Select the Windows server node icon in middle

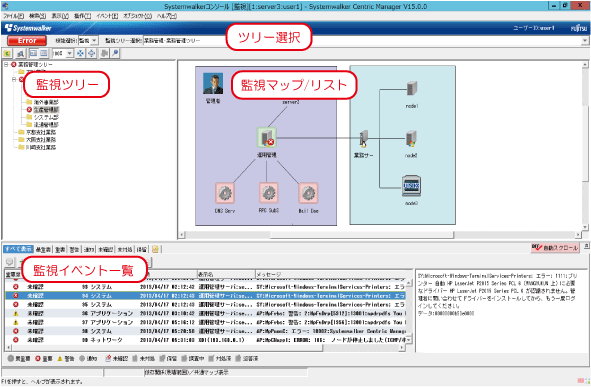[x=411, y=139]
